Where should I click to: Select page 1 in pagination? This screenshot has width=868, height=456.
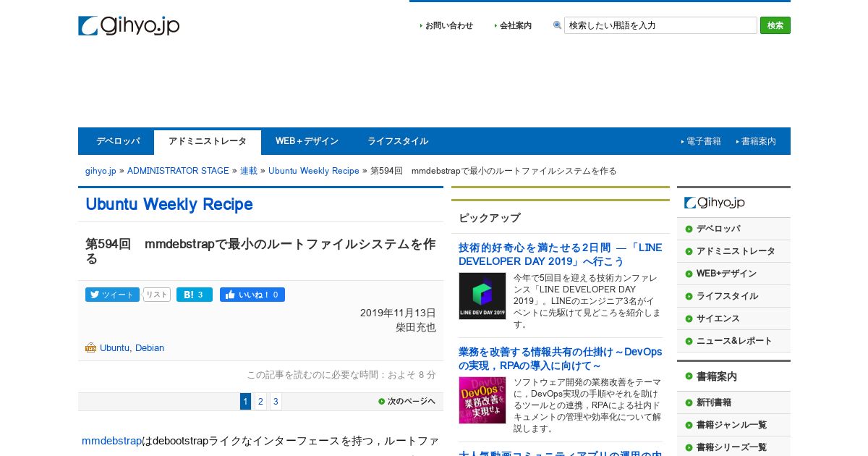pos(245,402)
